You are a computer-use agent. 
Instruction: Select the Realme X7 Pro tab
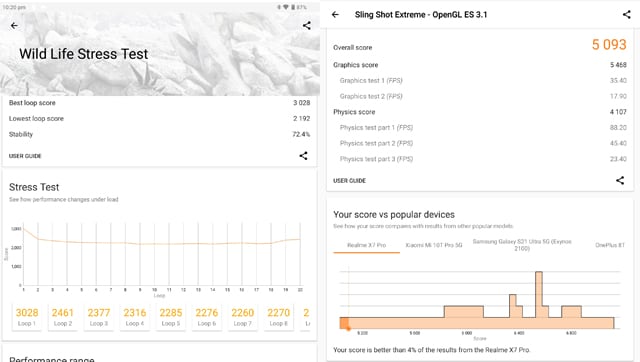(x=367, y=245)
